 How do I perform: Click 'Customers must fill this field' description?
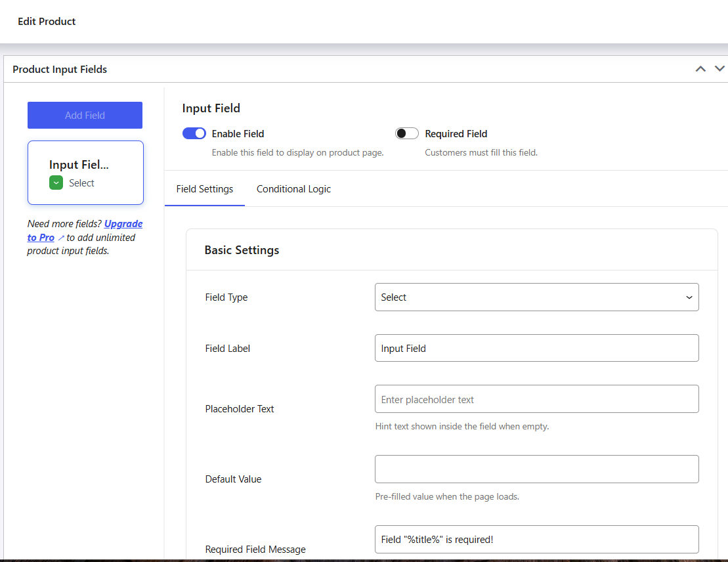click(x=481, y=152)
